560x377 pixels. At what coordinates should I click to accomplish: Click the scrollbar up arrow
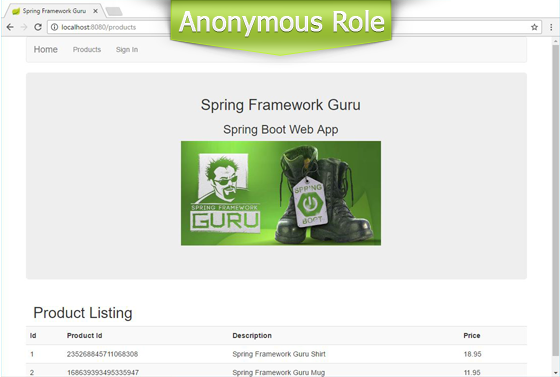pos(555,41)
